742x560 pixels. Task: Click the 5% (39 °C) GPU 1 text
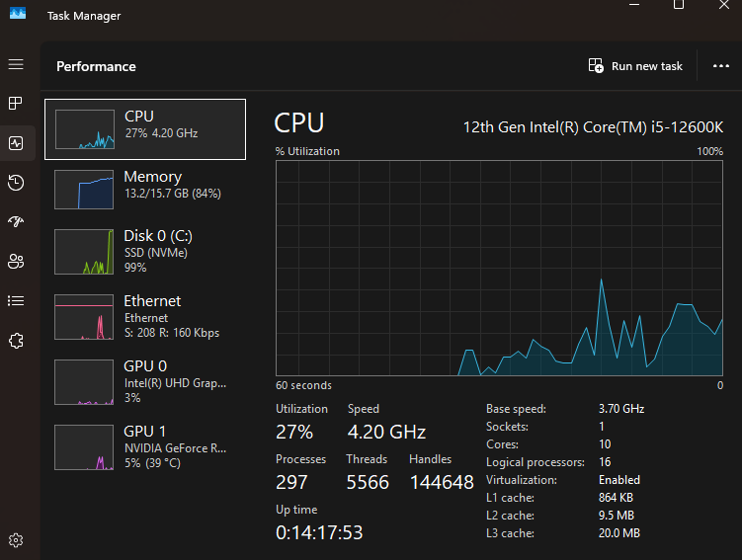pos(152,462)
